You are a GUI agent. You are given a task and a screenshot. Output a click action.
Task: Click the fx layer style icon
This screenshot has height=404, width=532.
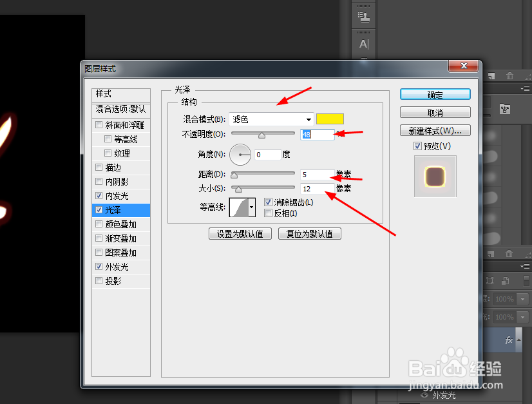tap(509, 340)
